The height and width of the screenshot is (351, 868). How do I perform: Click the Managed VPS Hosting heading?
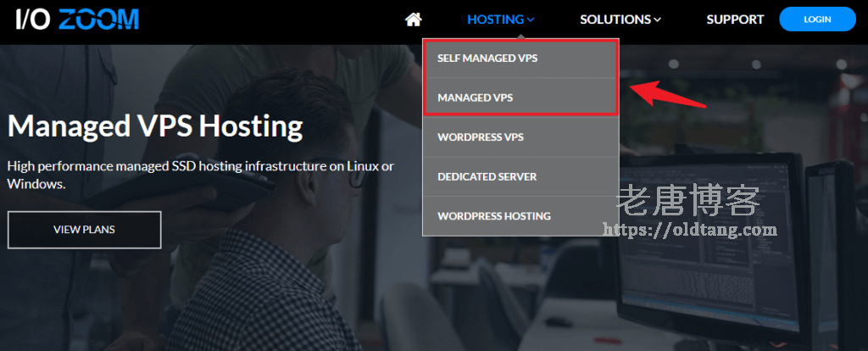tap(155, 126)
